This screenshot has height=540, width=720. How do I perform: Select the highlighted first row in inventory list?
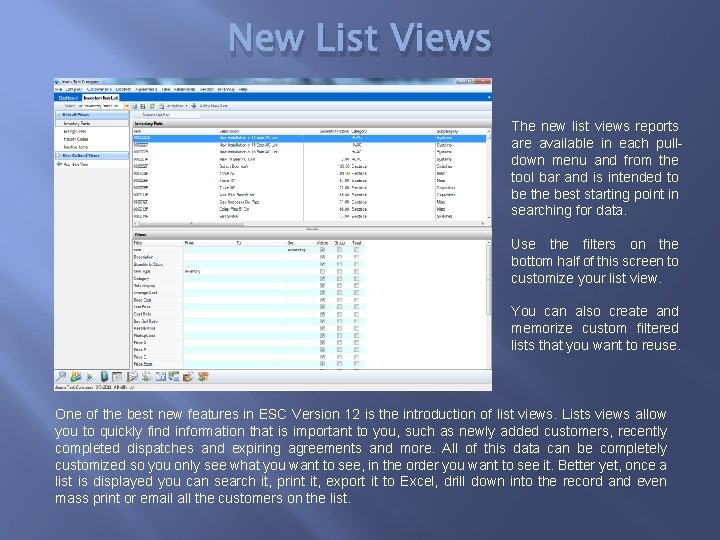pos(309,138)
